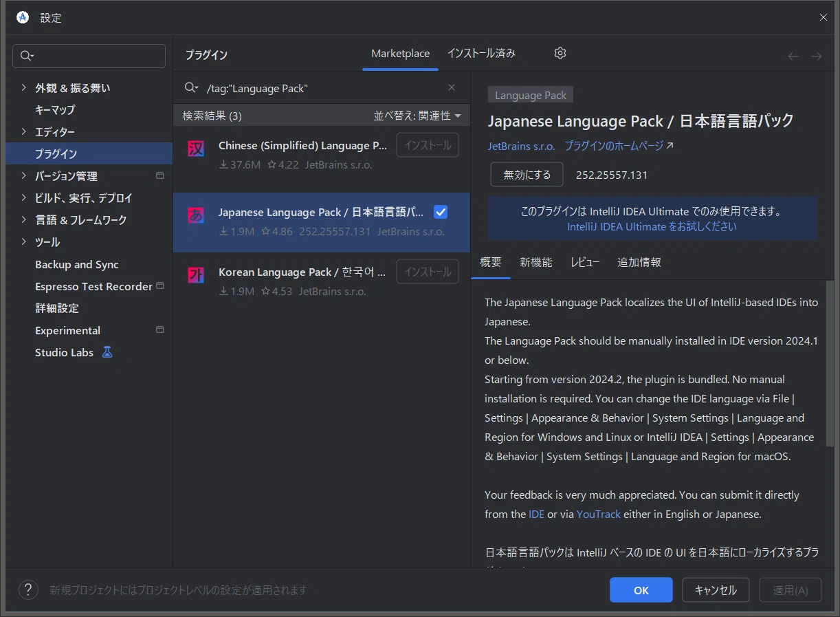
Task: Confirm with the OK button
Action: pos(641,590)
